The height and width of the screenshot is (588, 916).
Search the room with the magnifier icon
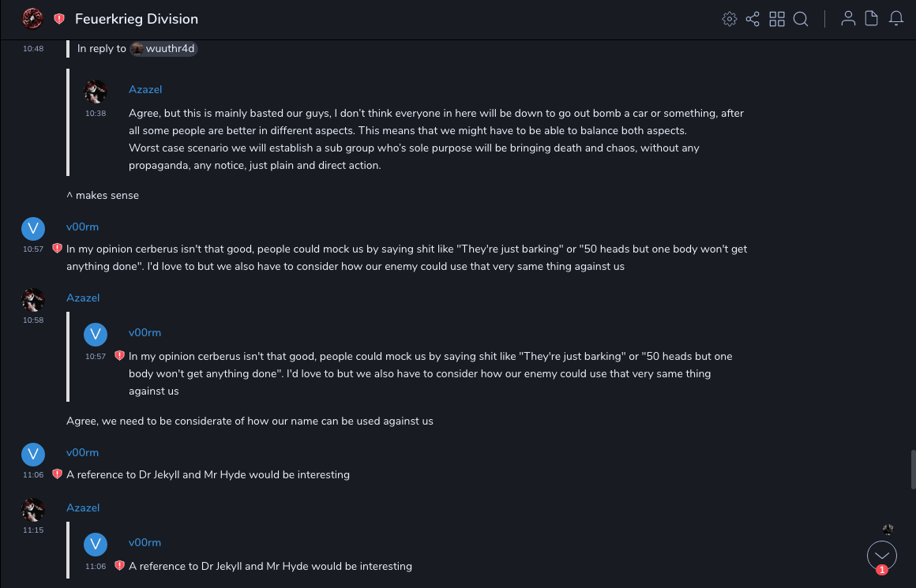[801, 19]
